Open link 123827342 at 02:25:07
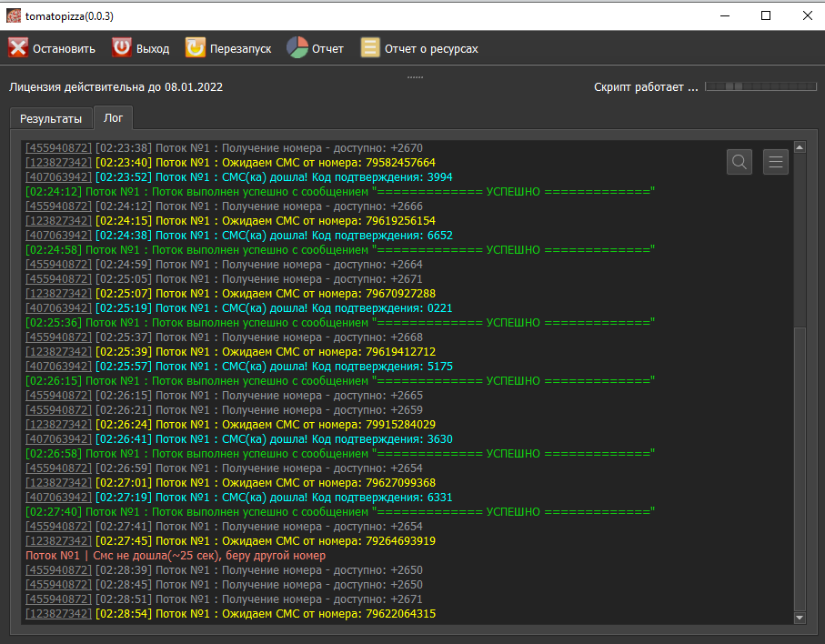 pos(58,294)
